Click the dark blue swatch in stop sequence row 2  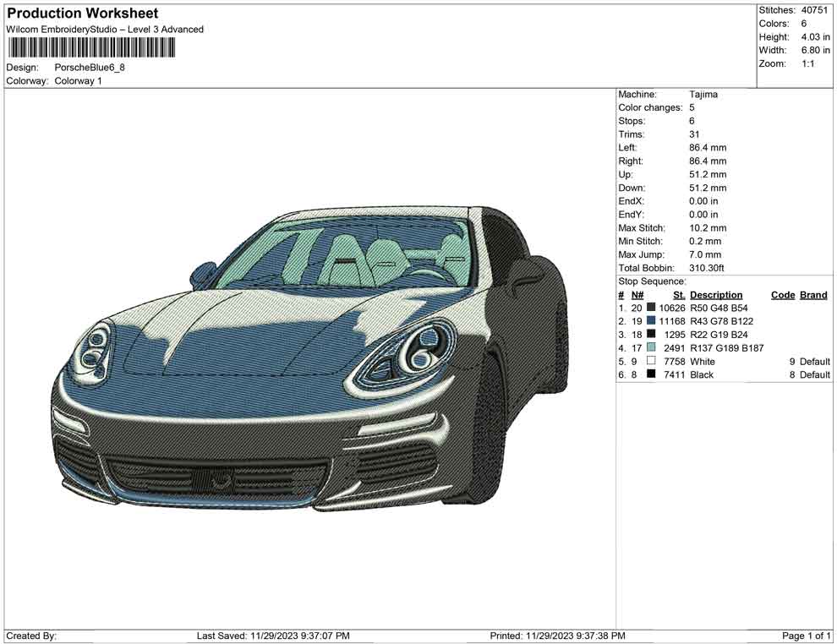pyautogui.click(x=649, y=321)
